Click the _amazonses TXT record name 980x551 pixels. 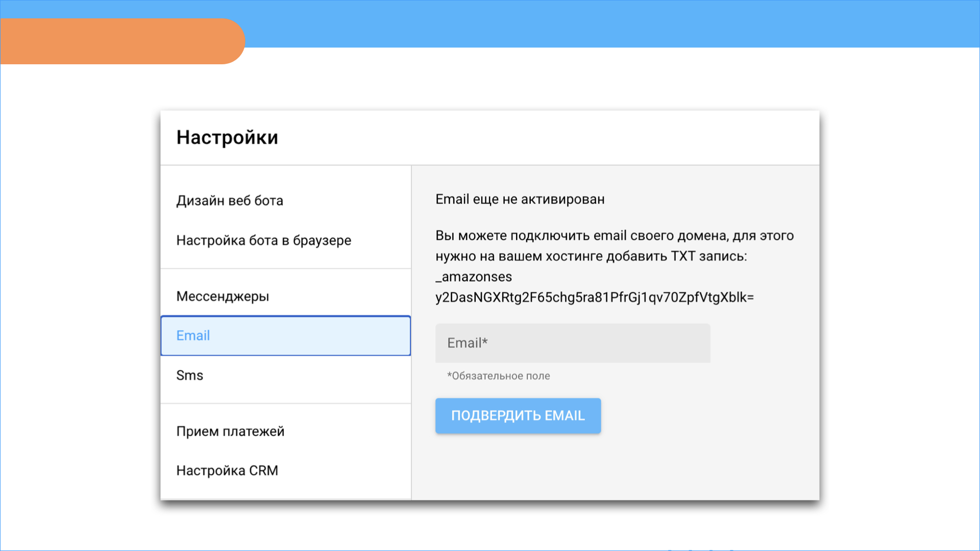pyautogui.click(x=474, y=277)
